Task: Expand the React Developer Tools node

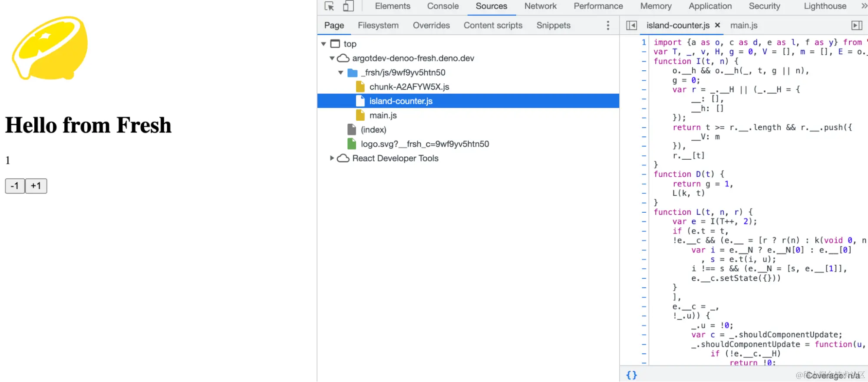Action: coord(332,158)
